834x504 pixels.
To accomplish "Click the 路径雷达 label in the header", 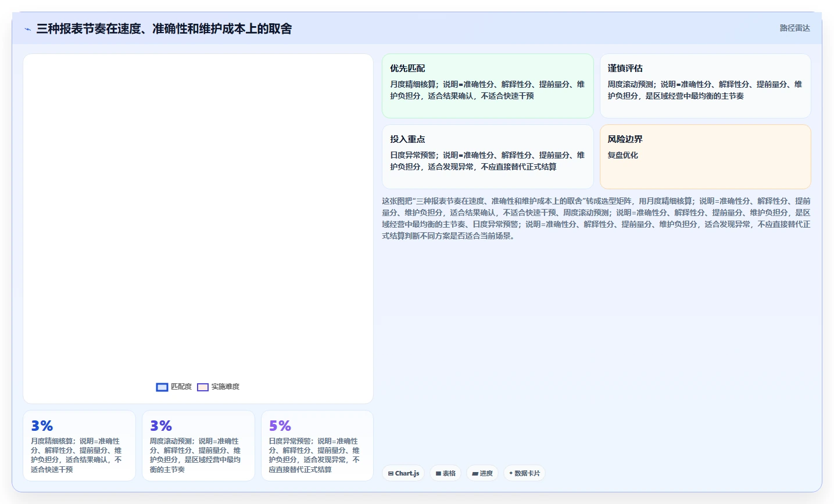I will (794, 28).
